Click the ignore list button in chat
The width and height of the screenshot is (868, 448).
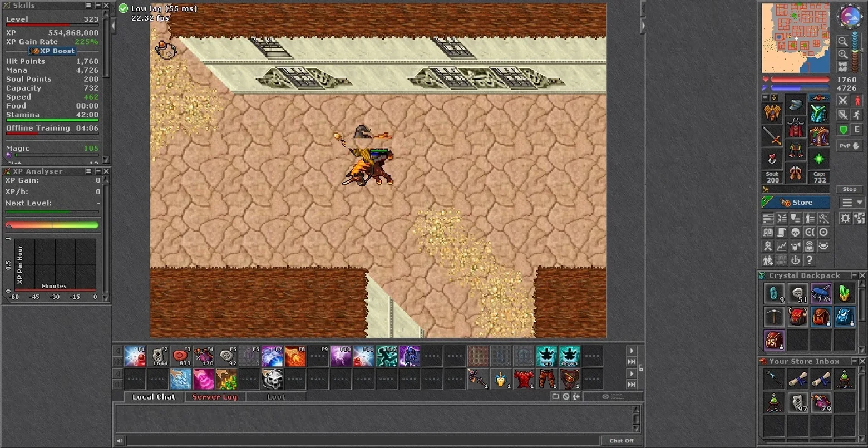point(566,397)
